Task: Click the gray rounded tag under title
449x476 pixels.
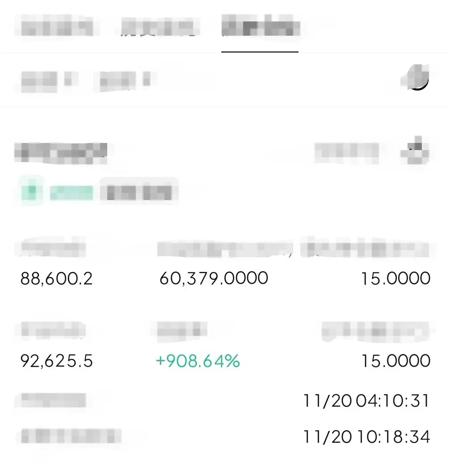Action: (139, 192)
